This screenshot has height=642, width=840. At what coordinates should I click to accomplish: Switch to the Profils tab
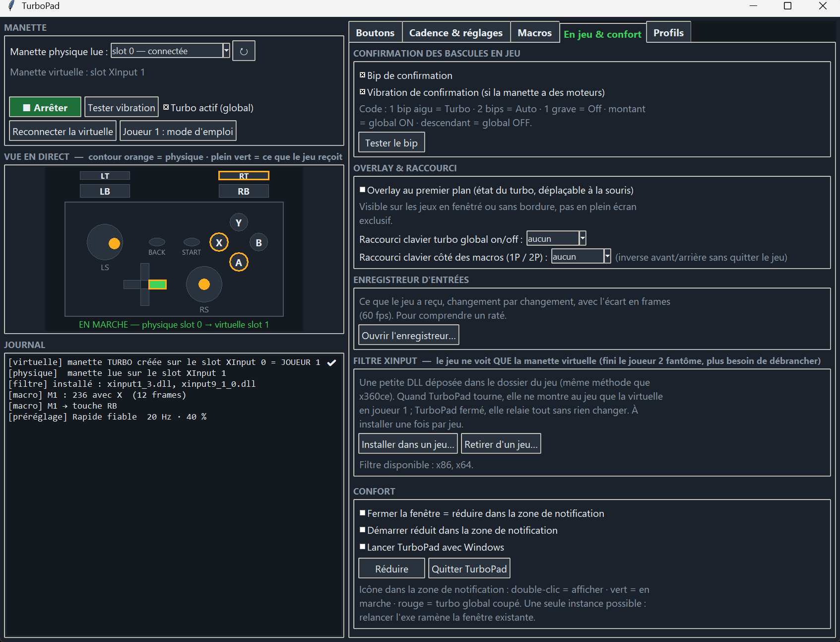(668, 33)
